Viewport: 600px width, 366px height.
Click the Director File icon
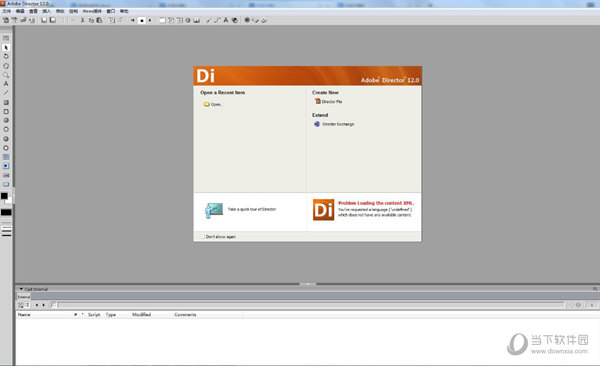pos(317,101)
